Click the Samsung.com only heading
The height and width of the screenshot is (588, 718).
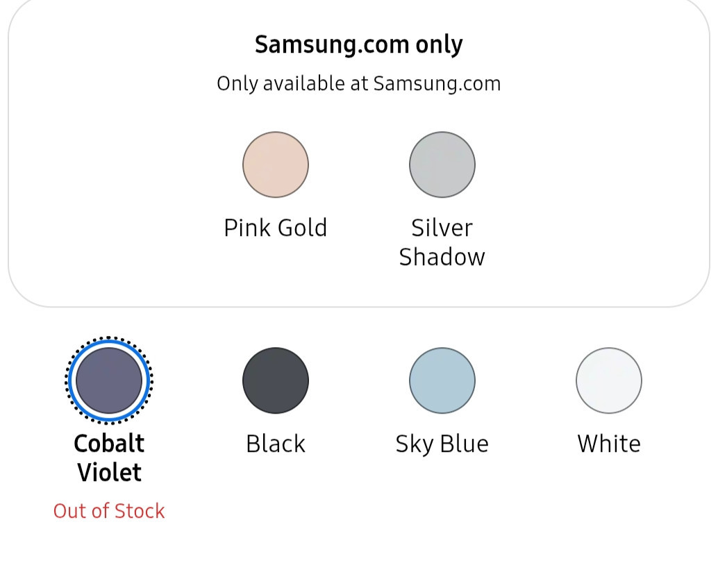click(359, 45)
